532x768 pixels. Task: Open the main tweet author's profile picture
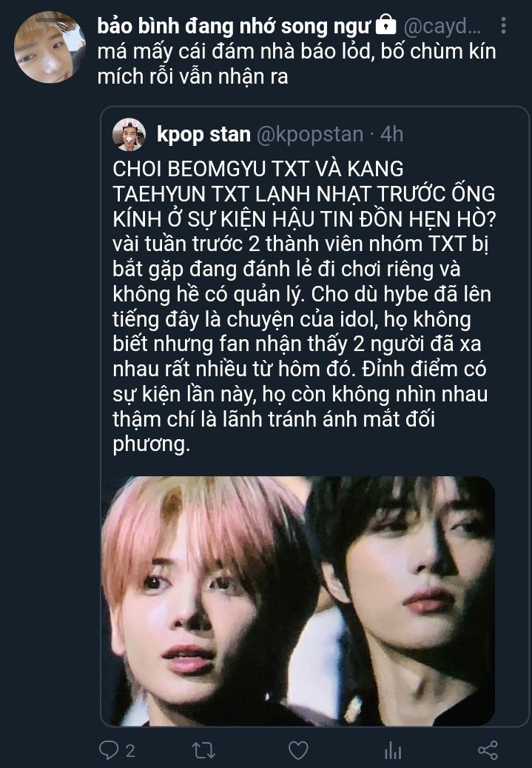tap(50, 47)
